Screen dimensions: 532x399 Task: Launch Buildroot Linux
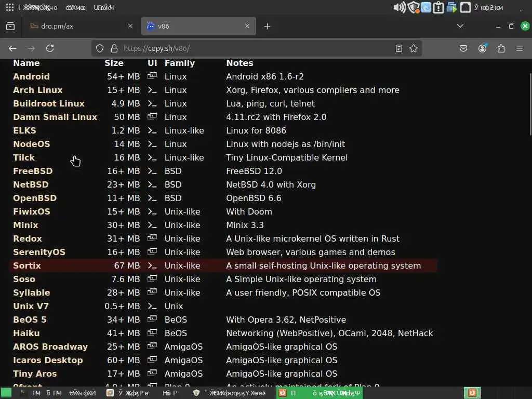tap(48, 104)
